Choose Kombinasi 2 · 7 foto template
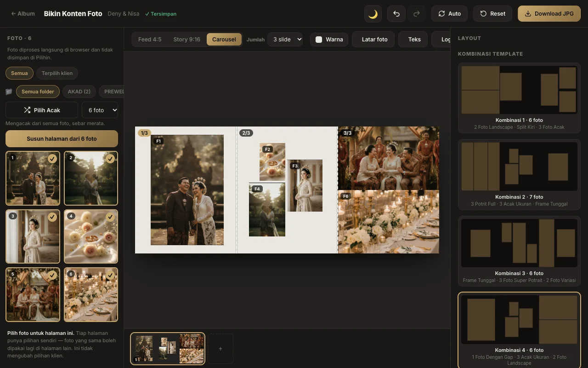 click(x=519, y=175)
